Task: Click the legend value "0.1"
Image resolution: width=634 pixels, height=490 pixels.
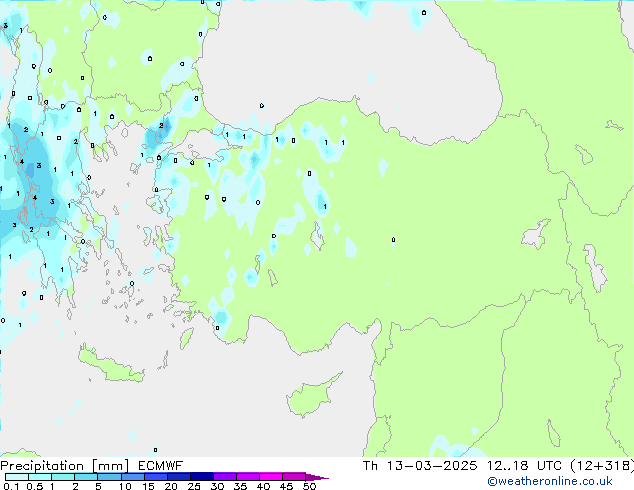Action: coord(11,486)
